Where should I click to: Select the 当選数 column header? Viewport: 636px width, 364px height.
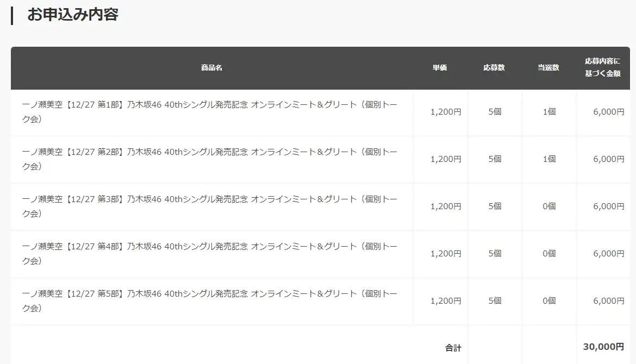point(548,68)
